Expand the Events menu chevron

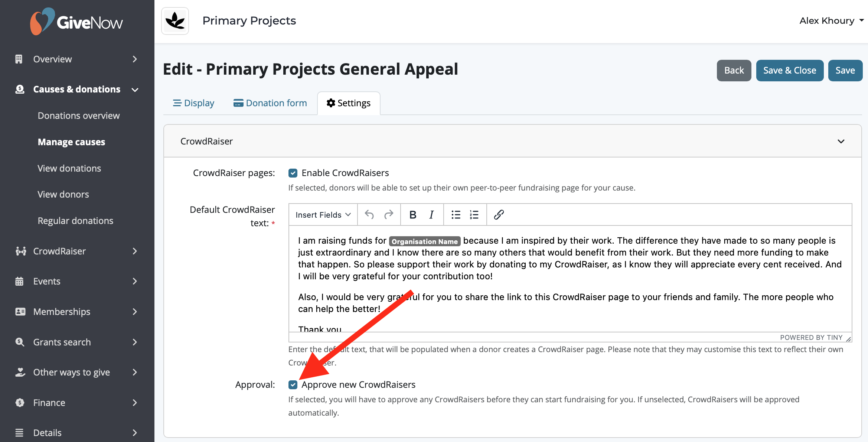point(135,282)
